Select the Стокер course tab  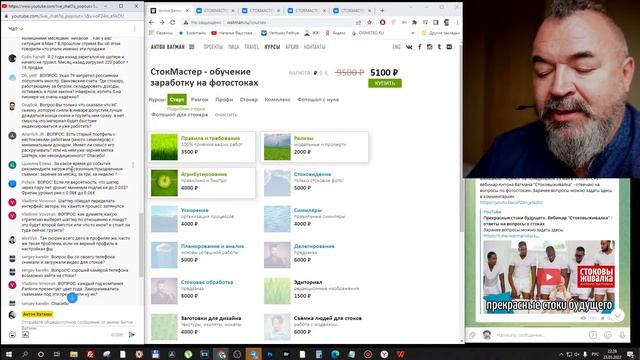pyautogui.click(x=249, y=100)
